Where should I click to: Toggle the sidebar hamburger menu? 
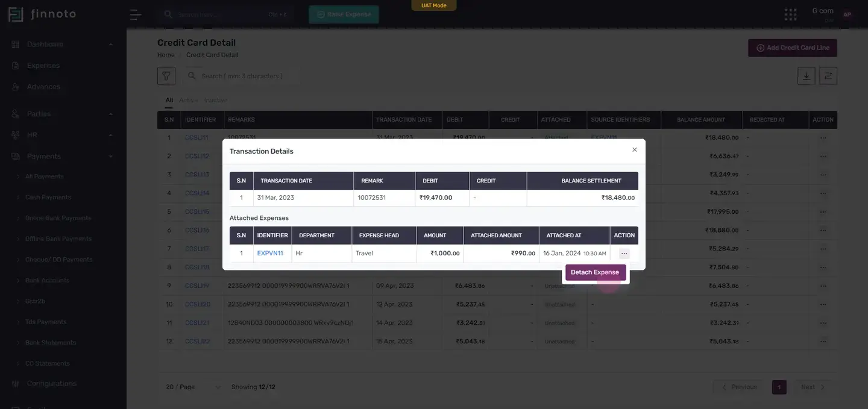click(x=136, y=14)
